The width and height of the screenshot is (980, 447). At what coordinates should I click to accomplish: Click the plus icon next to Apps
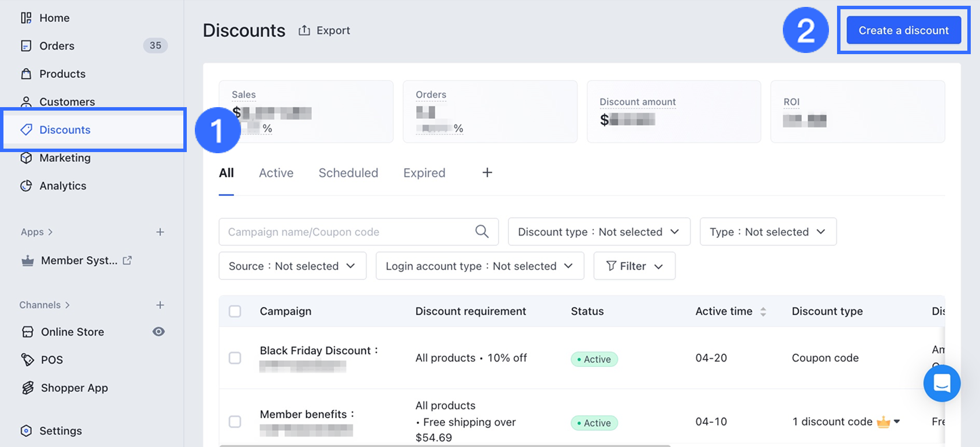pos(160,232)
